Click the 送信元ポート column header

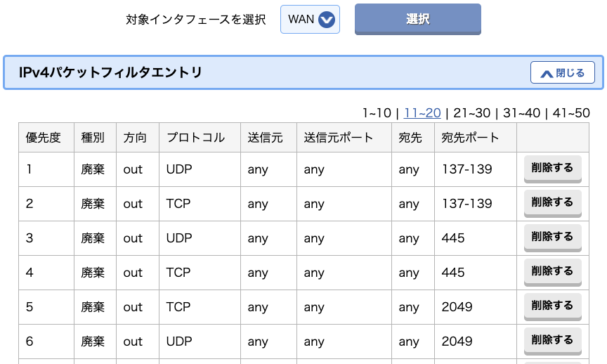pos(339,138)
